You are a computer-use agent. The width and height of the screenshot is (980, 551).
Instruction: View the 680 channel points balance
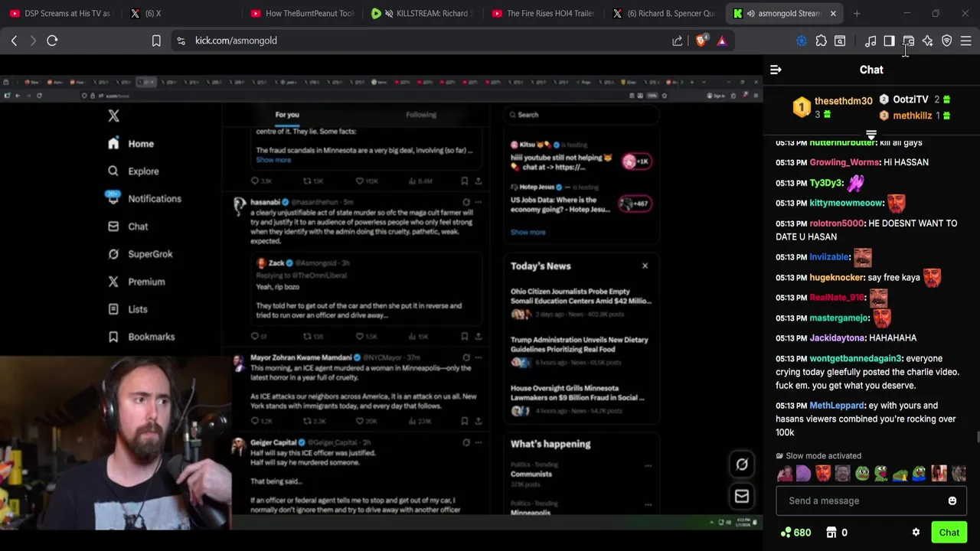pyautogui.click(x=795, y=533)
